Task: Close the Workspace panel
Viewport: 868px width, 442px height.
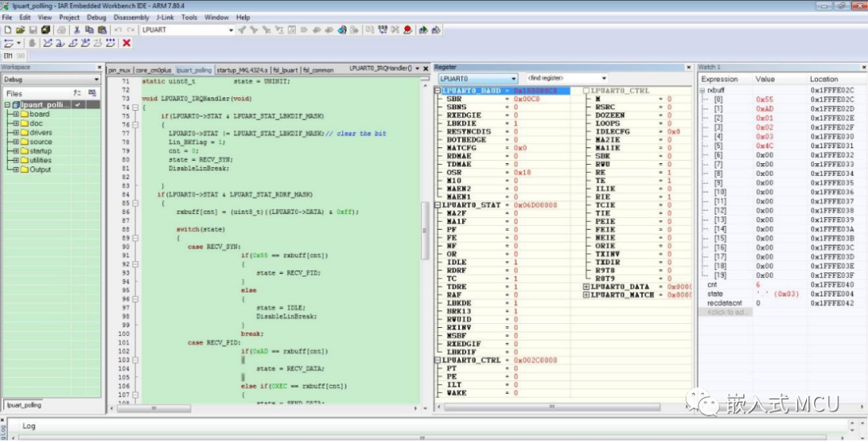Action: point(100,67)
